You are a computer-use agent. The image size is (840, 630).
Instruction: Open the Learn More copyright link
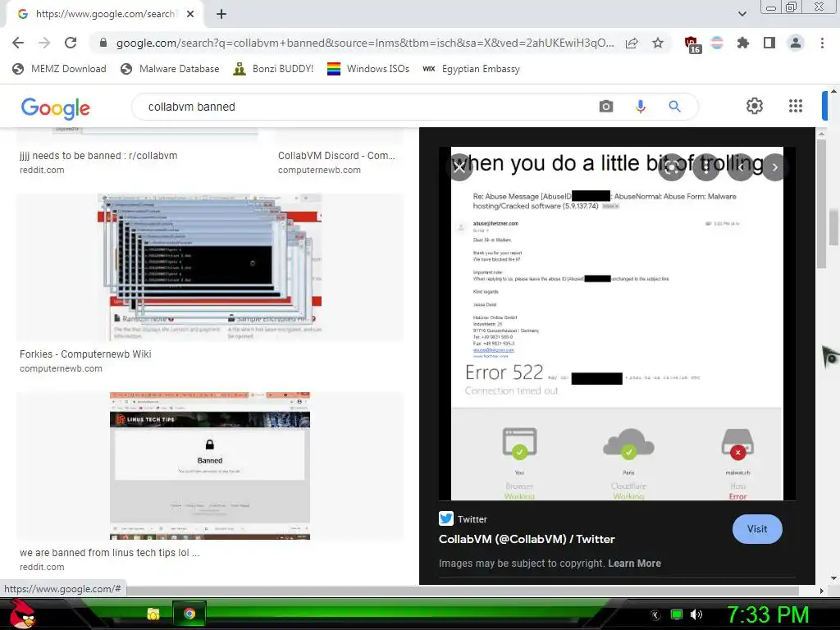(634, 563)
